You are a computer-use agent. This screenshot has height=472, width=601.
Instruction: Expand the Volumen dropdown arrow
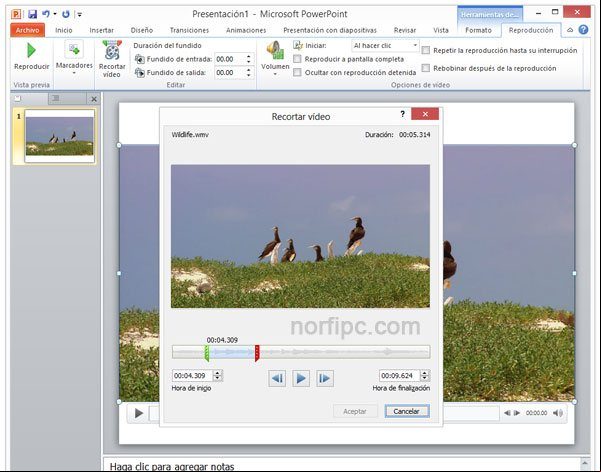point(275,74)
